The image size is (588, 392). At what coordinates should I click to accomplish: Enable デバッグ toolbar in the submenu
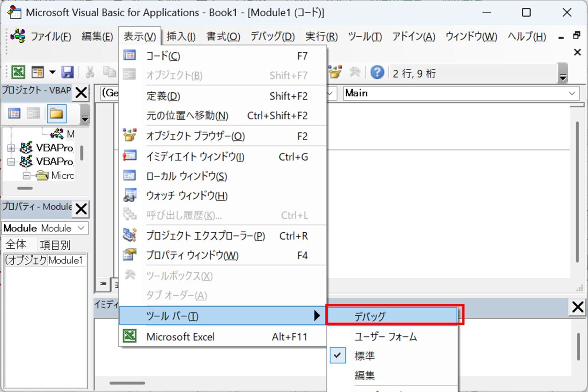pos(393,316)
